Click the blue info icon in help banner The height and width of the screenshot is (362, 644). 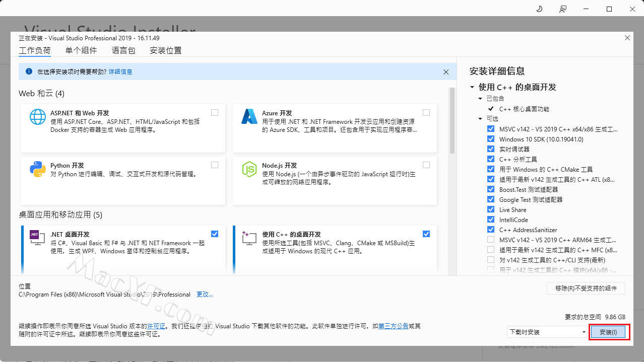click(29, 71)
